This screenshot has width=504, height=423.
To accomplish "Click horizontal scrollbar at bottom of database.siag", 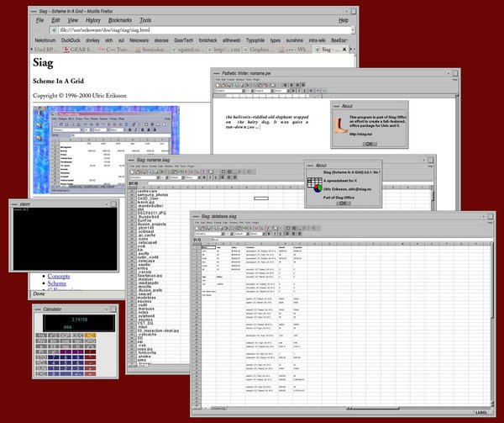I will pyautogui.click(x=373, y=409).
